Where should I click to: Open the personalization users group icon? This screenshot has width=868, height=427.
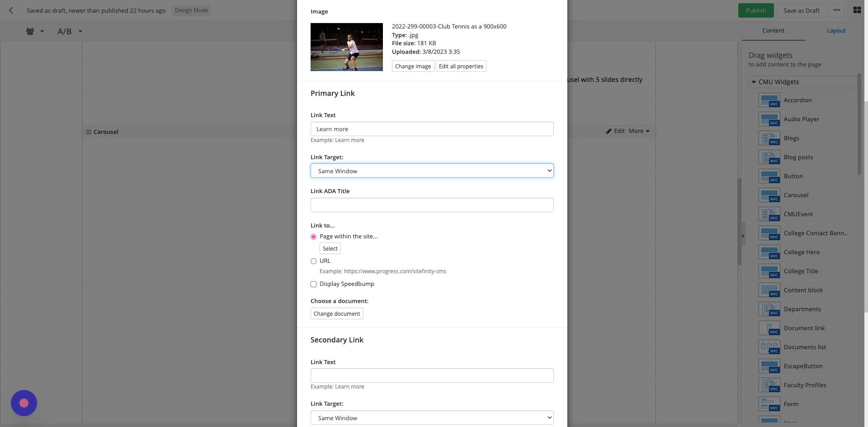point(30,31)
